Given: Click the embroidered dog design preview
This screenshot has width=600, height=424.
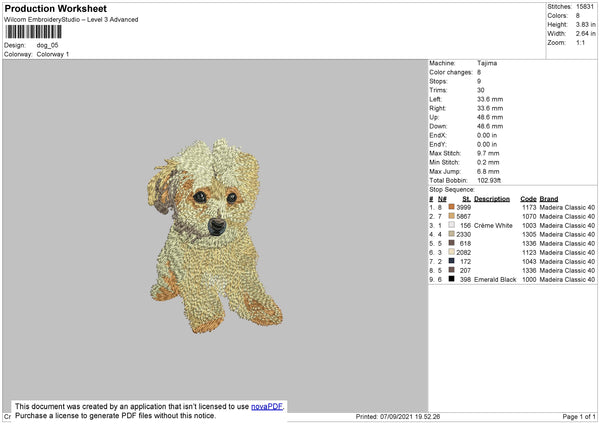Looking at the screenshot, I should [x=215, y=236].
